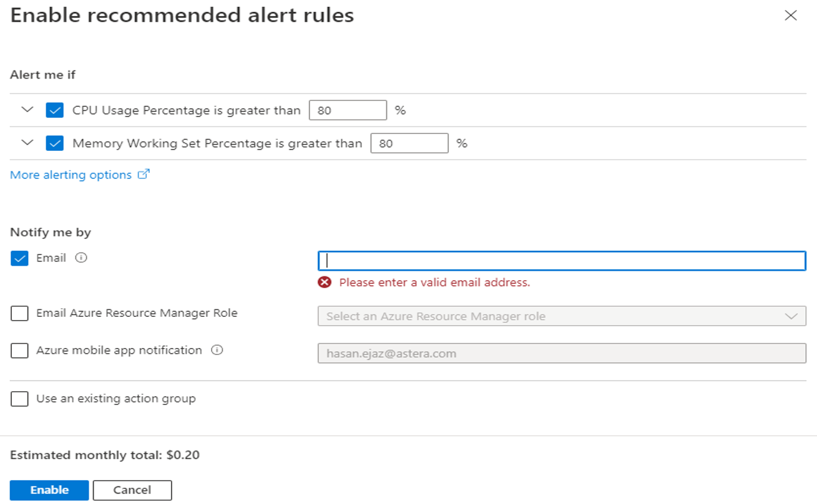Click Memory Working Set threshold field
Image resolution: width=817 pixels, height=504 pixels.
pos(409,143)
